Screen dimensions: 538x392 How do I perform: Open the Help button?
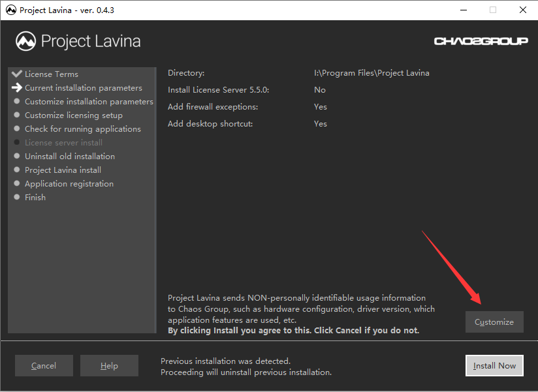click(x=109, y=366)
